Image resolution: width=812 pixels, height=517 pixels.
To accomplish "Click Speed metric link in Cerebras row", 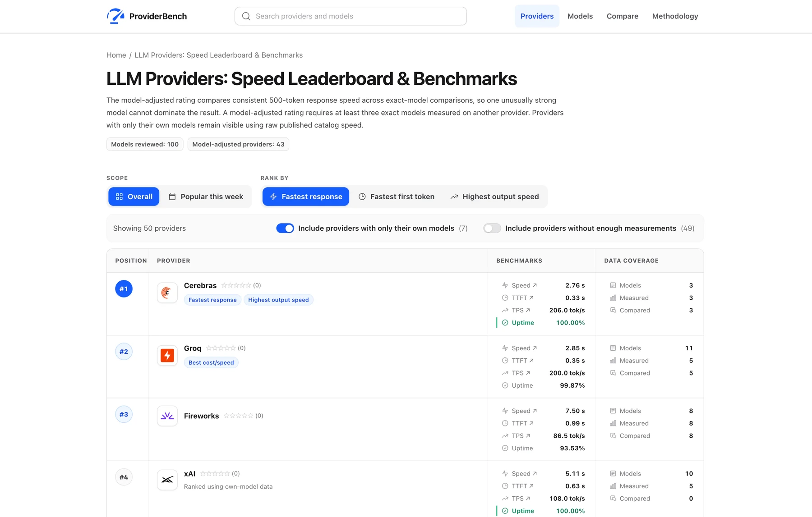I will click(x=524, y=285).
